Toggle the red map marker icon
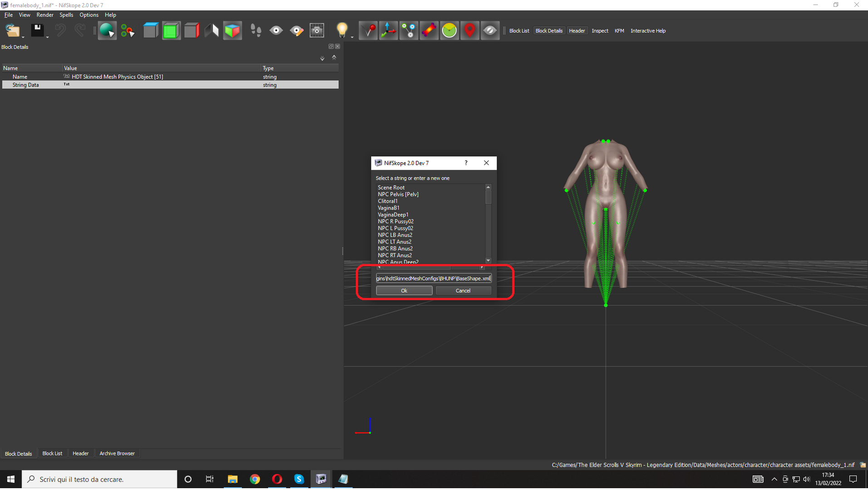868x490 pixels. coord(470,30)
